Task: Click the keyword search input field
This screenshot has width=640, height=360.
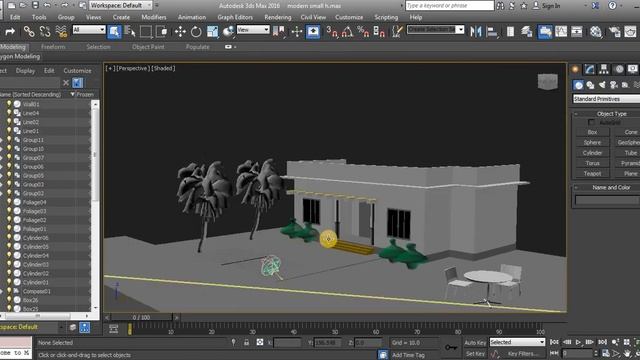Action: pyautogui.click(x=449, y=5)
